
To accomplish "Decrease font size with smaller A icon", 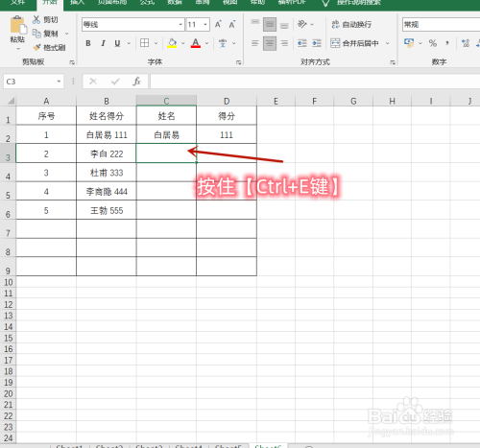I will click(x=232, y=24).
